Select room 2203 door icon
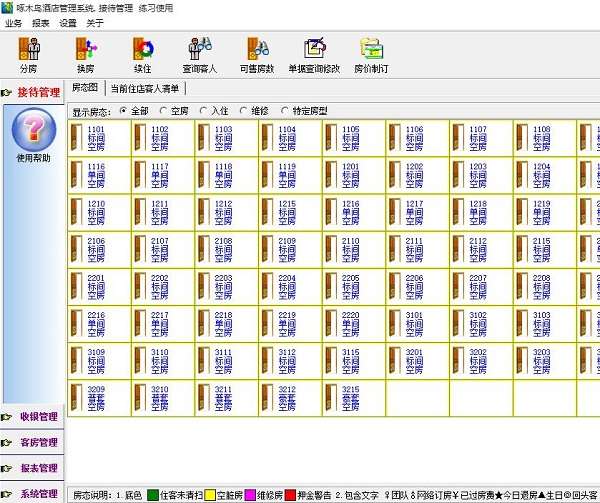Screen dimensions: 600x503 click(x=204, y=286)
